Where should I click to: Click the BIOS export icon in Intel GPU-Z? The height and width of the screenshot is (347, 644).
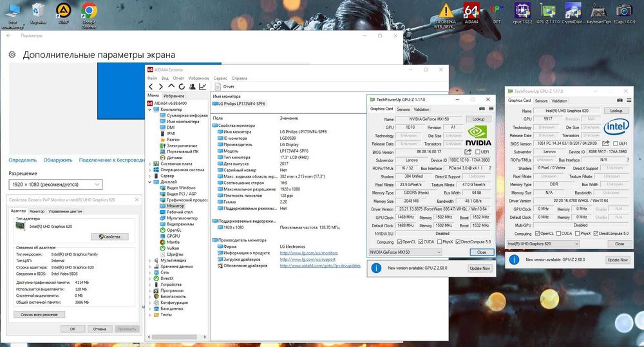click(x=606, y=144)
